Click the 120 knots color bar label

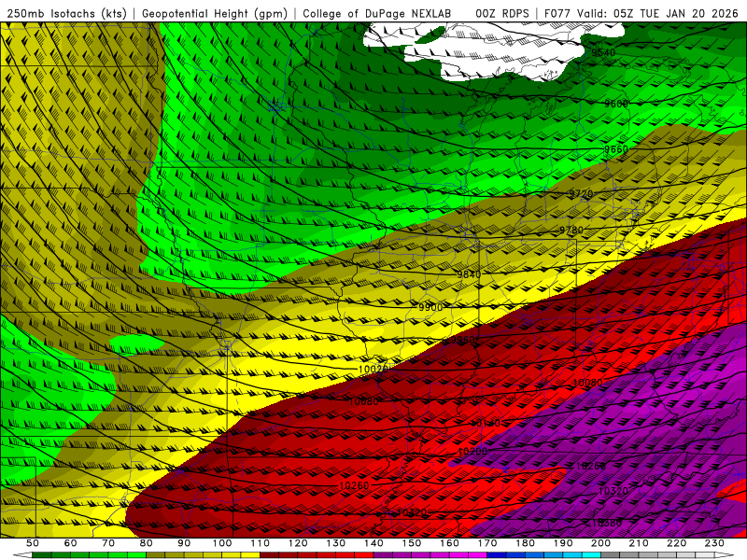pyautogui.click(x=298, y=543)
